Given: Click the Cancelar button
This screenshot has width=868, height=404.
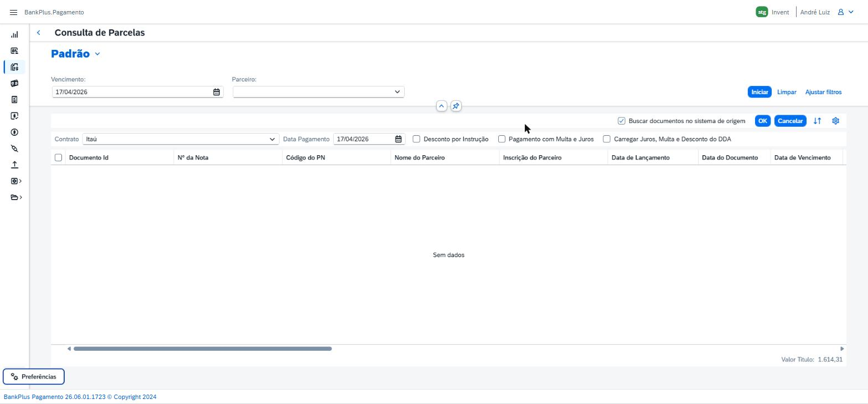Looking at the screenshot, I should coord(790,121).
